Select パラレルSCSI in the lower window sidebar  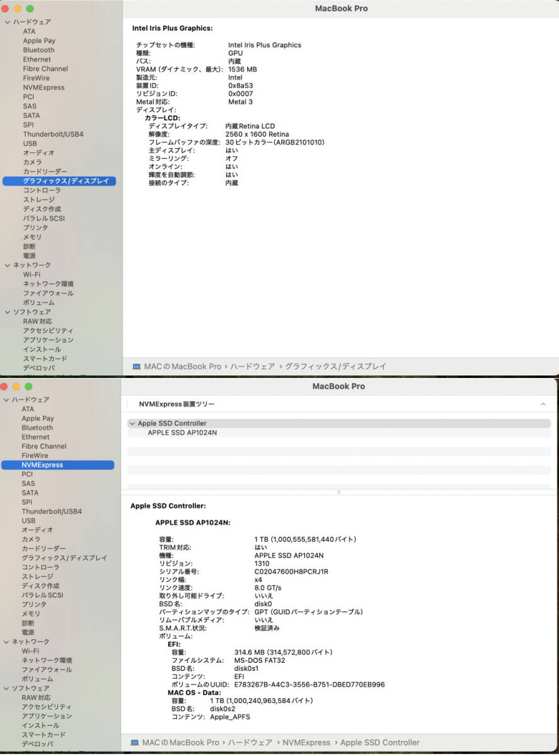(42, 595)
